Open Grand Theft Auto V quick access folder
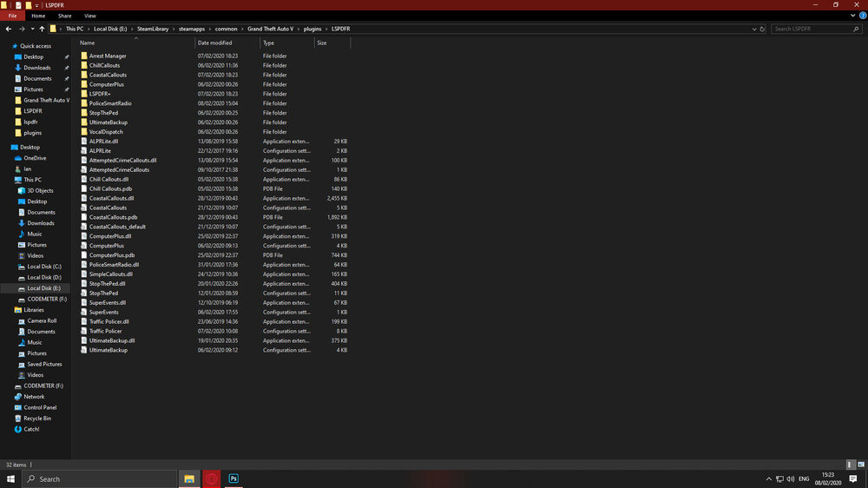 pyautogui.click(x=47, y=100)
